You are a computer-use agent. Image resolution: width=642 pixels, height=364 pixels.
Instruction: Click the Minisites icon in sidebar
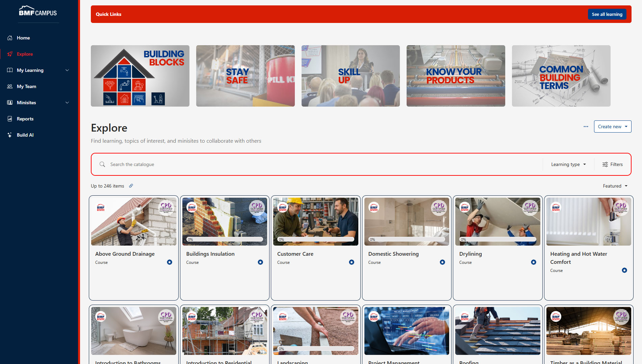coord(10,103)
